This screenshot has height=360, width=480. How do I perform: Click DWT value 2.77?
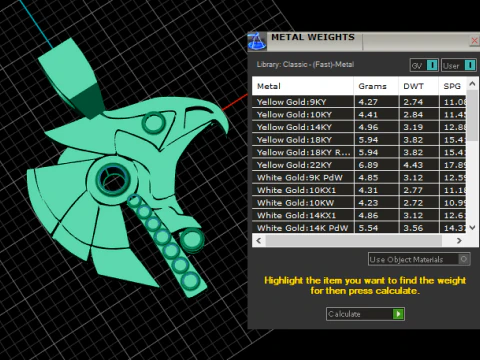[x=413, y=190]
